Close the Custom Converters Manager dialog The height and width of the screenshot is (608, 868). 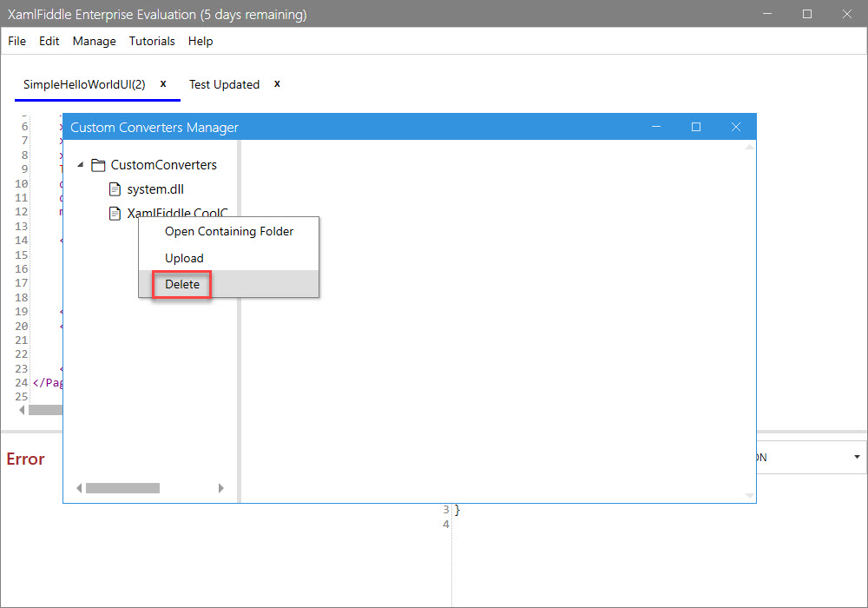(736, 127)
